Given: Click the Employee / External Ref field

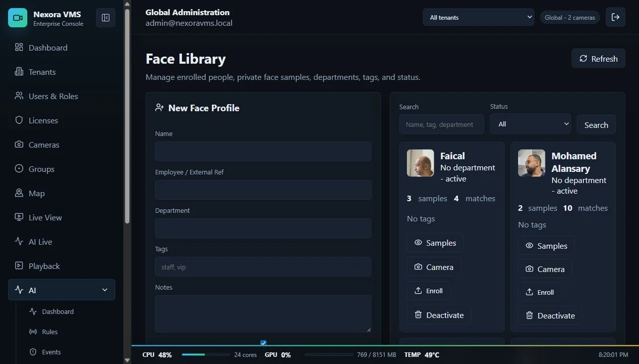Looking at the screenshot, I should click(263, 190).
